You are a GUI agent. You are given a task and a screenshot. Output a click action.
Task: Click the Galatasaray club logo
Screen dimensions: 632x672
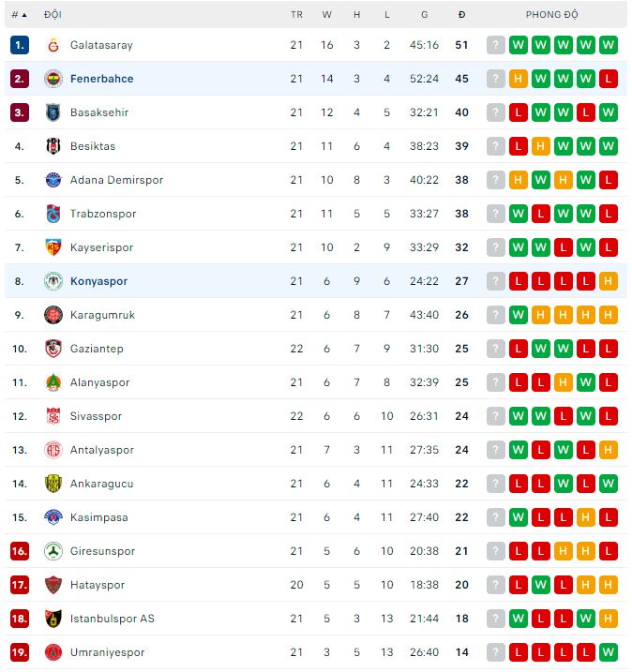click(x=53, y=45)
